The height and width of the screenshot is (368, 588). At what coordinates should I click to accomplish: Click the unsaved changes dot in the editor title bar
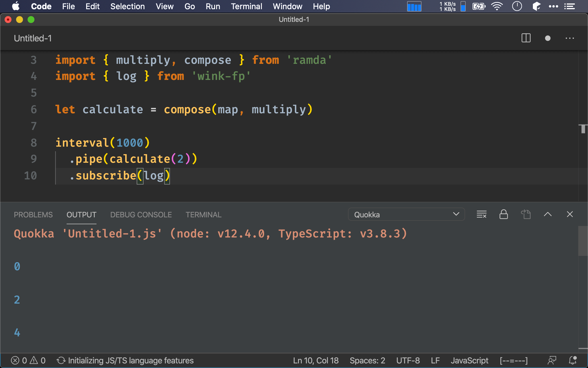click(x=548, y=38)
